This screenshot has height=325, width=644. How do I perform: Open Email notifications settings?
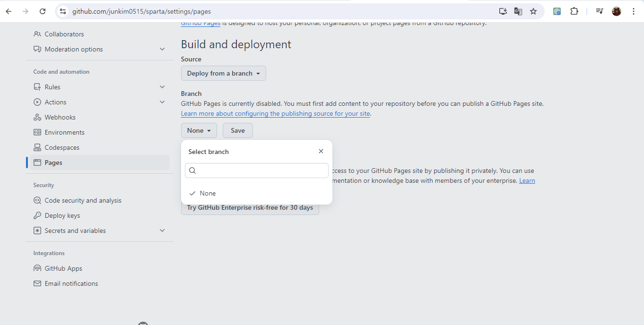point(71,283)
